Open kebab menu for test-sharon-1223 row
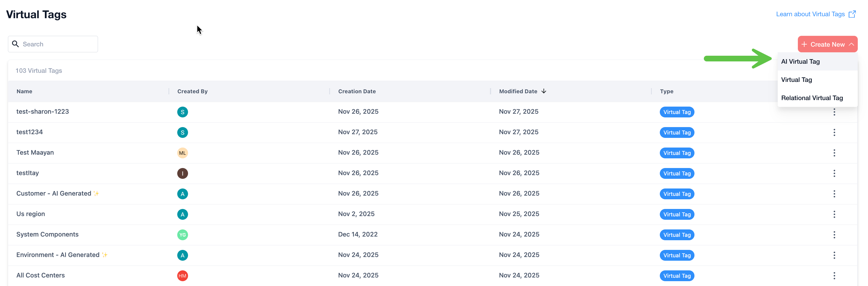This screenshot has width=868, height=286. [834, 112]
